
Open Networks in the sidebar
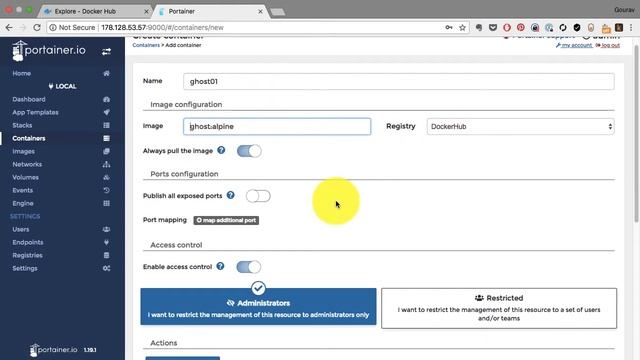tap(27, 164)
